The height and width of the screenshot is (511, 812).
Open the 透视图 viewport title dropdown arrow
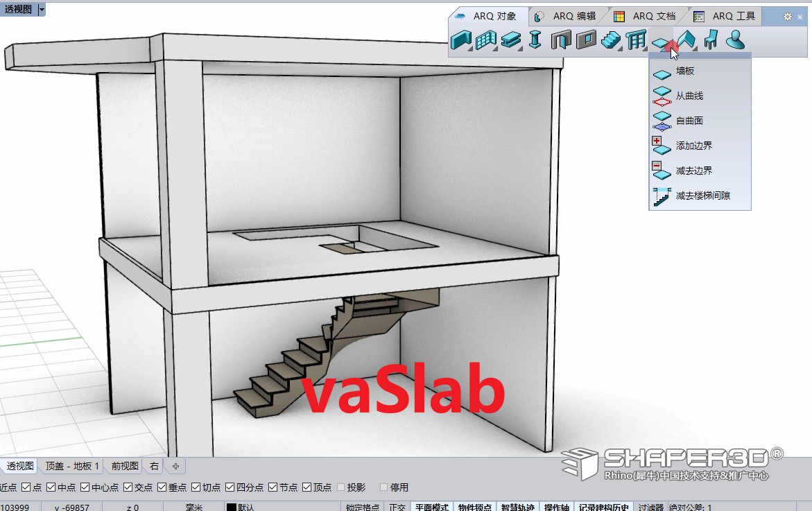[x=42, y=9]
